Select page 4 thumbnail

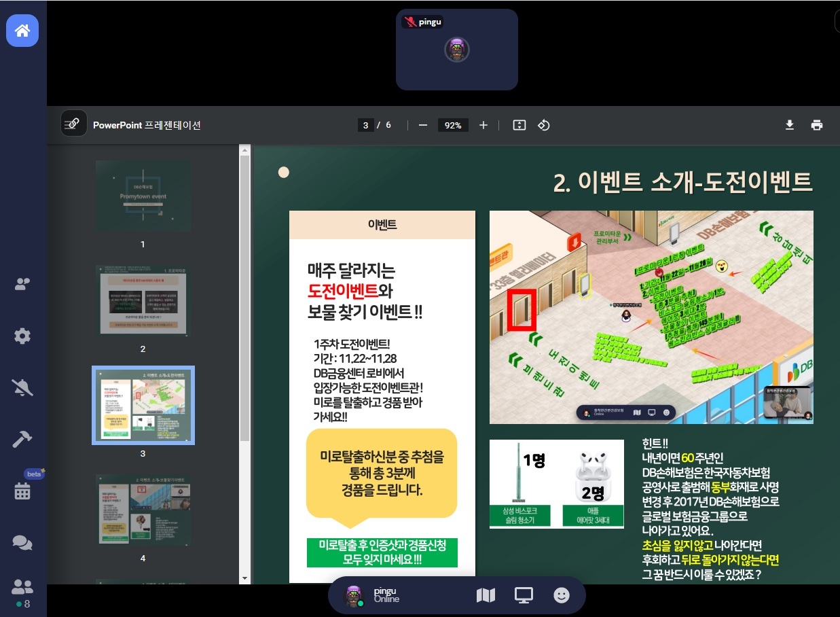143,510
